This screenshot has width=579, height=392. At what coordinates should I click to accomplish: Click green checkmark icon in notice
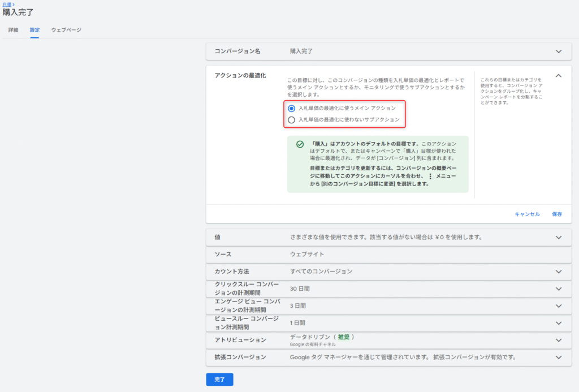click(x=300, y=144)
